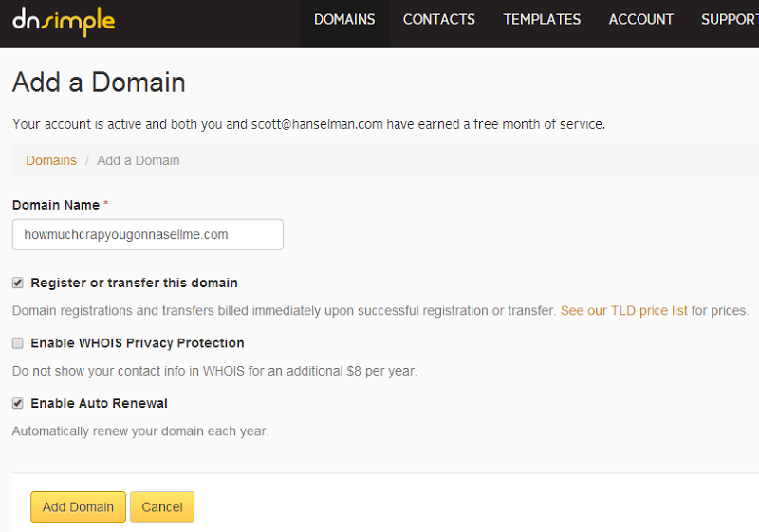
Task: Click the 'Enable WHOIS Privacy Protection' label
Action: (x=138, y=343)
